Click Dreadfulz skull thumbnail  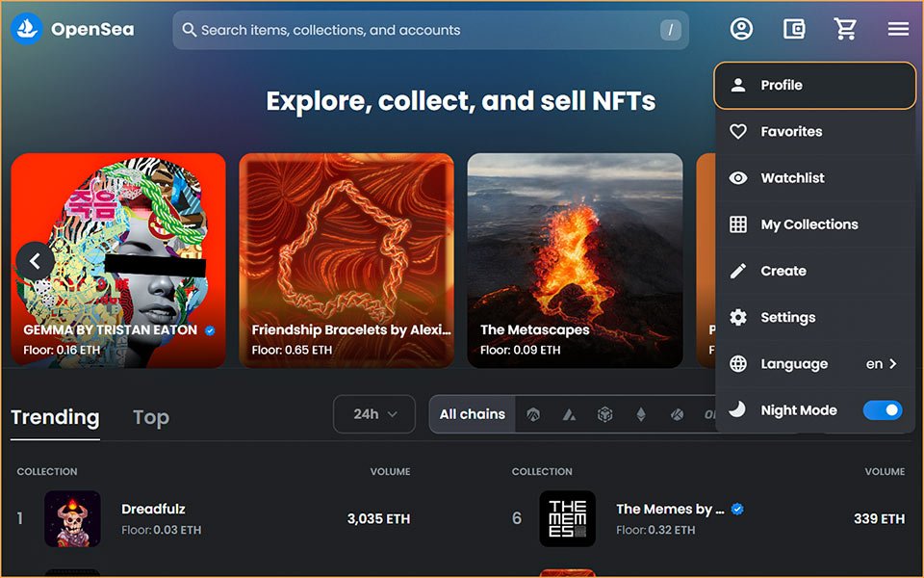coord(72,518)
